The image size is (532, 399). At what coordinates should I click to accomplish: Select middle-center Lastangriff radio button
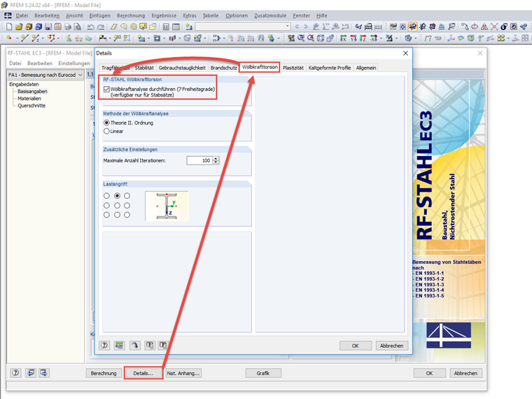coord(117,205)
